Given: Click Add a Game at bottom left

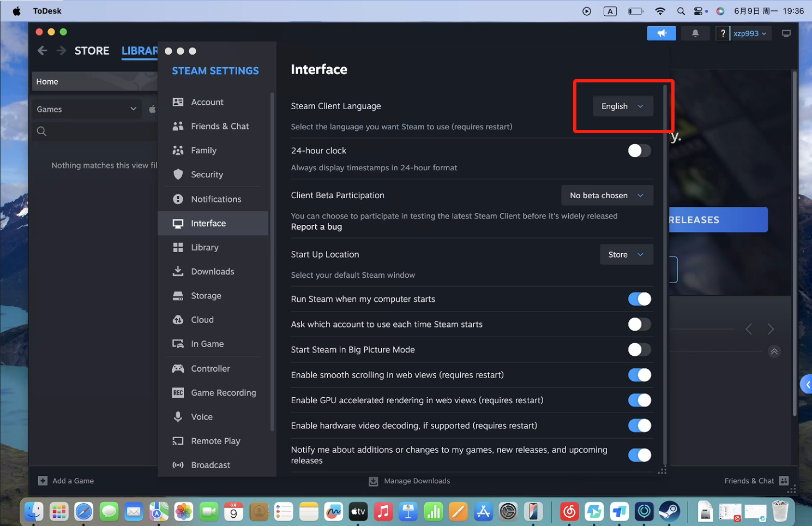Looking at the screenshot, I should tap(66, 481).
